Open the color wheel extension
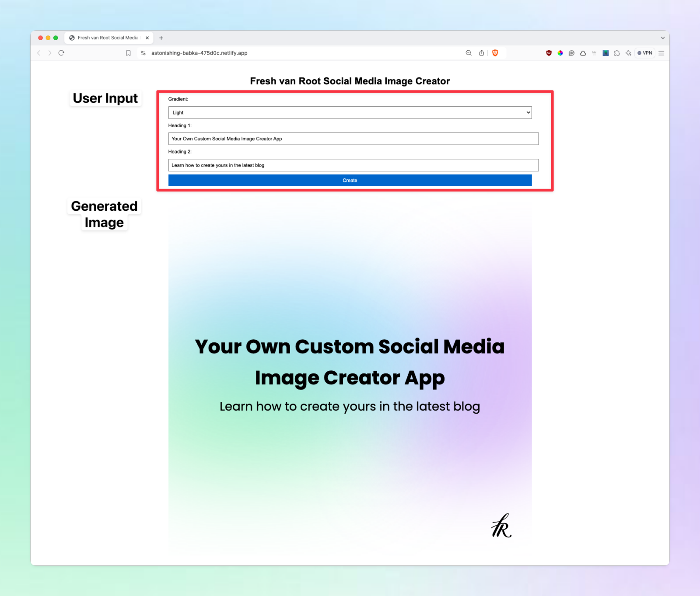The width and height of the screenshot is (700, 596). tap(560, 53)
